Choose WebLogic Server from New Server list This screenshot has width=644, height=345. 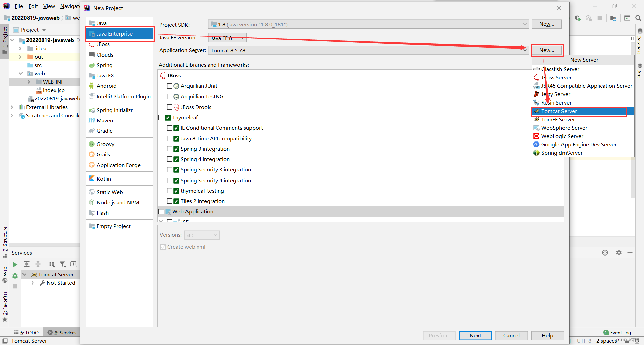(x=583, y=136)
